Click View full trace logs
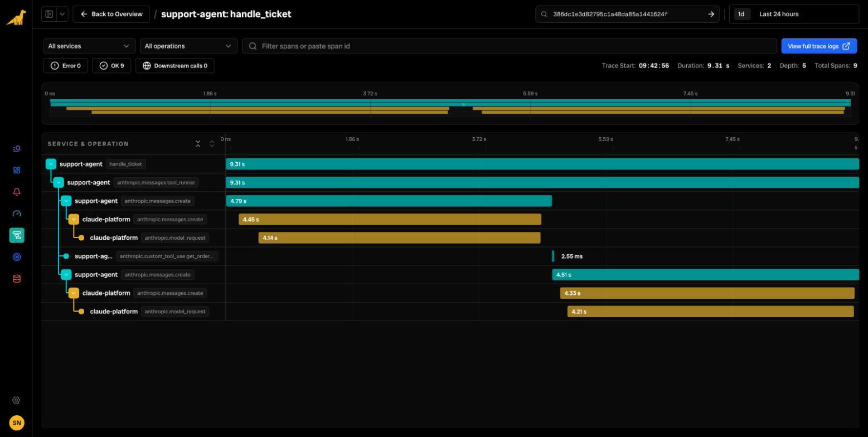The width and height of the screenshot is (868, 437). (819, 46)
